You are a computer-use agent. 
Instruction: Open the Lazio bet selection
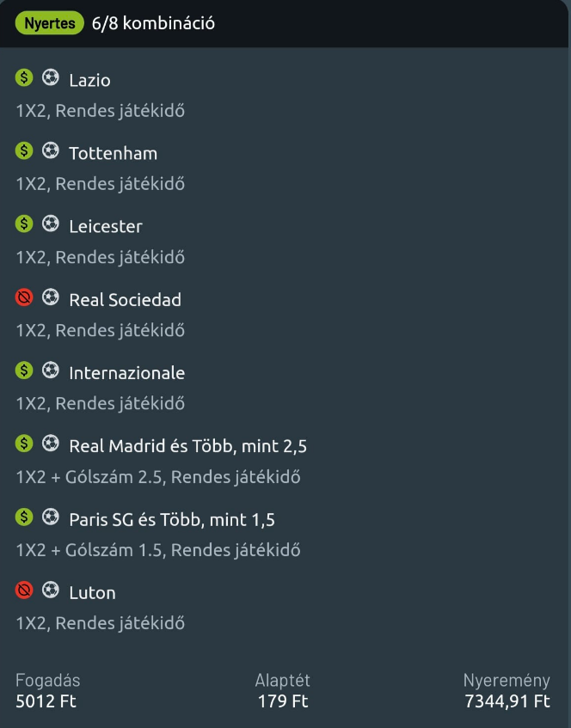(x=89, y=80)
